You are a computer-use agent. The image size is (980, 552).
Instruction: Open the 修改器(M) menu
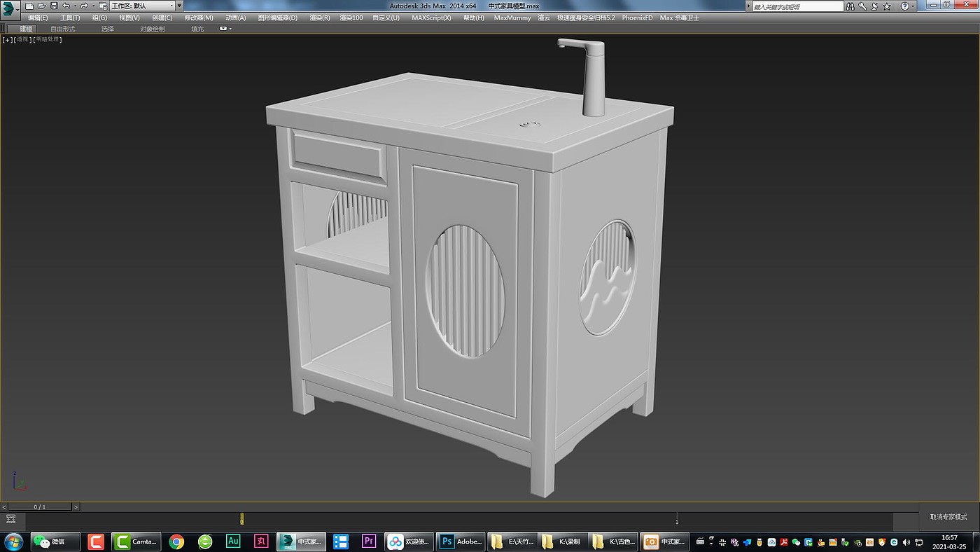[199, 18]
